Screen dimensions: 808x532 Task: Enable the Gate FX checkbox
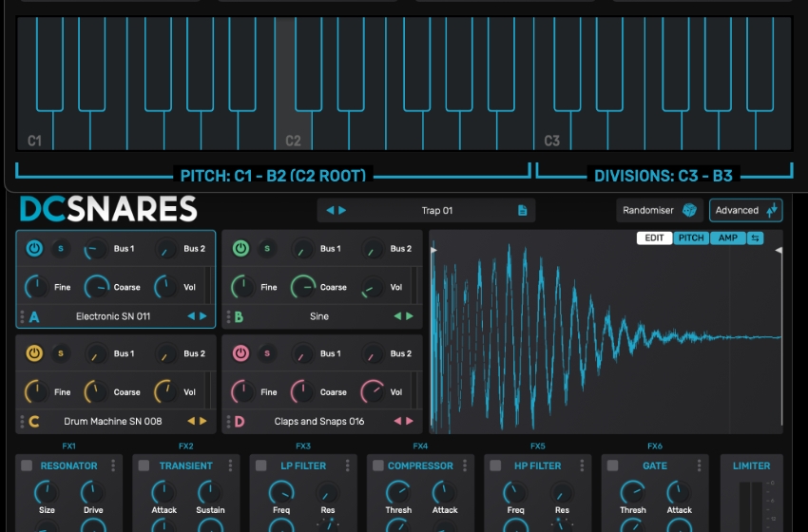click(613, 465)
